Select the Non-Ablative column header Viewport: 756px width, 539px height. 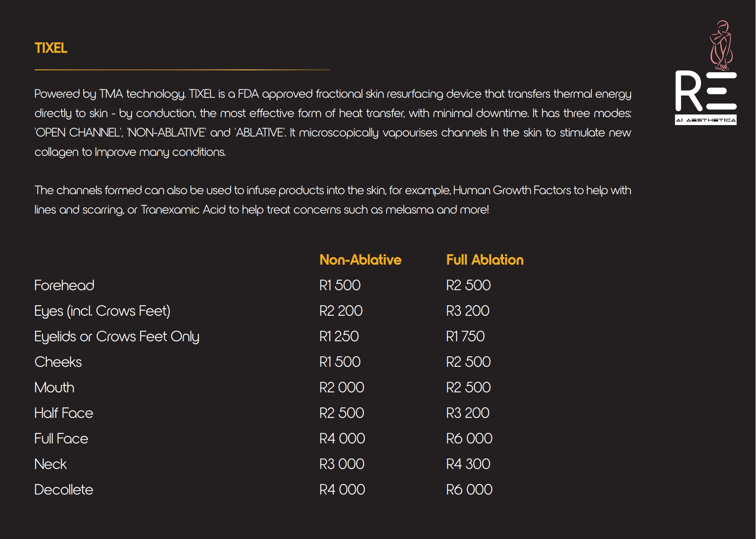pos(360,260)
